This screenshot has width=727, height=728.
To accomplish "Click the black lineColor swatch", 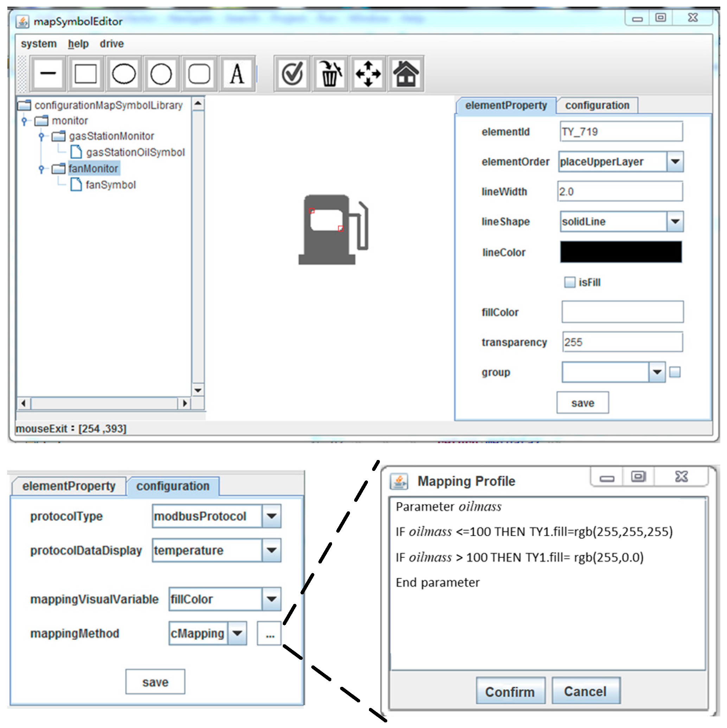I will pyautogui.click(x=621, y=252).
